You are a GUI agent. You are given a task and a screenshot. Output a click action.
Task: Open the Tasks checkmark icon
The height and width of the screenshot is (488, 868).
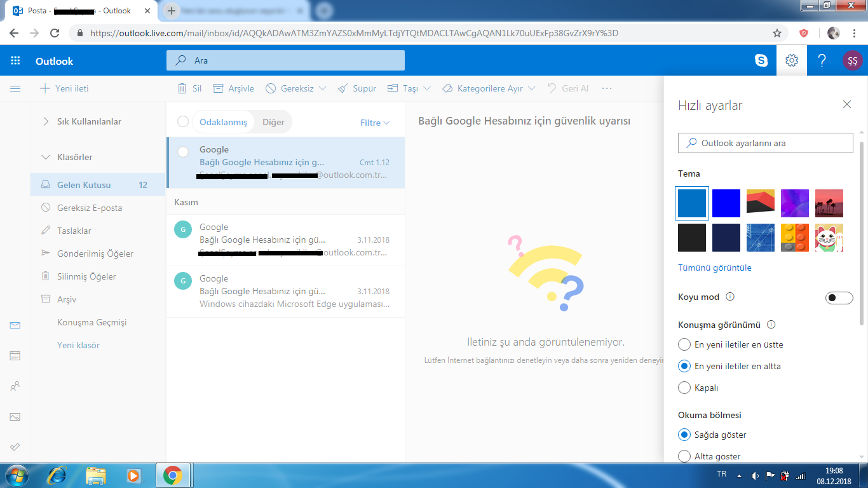[x=15, y=447]
